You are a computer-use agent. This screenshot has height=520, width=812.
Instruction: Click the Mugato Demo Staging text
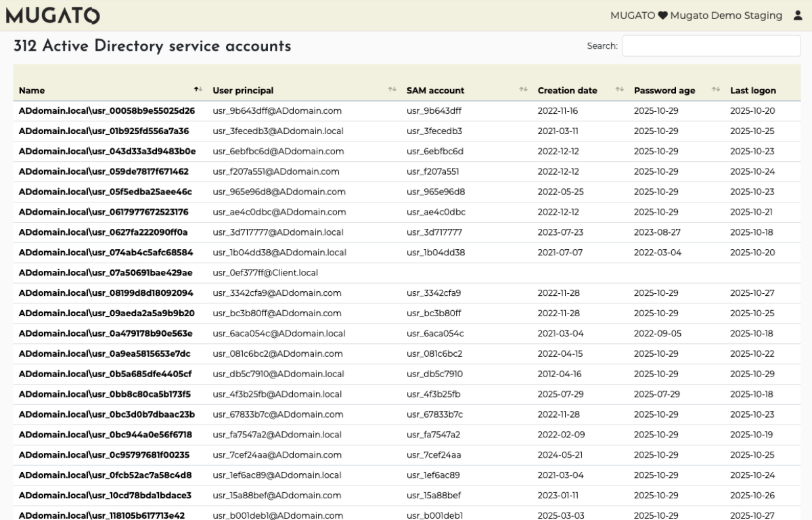pos(725,16)
